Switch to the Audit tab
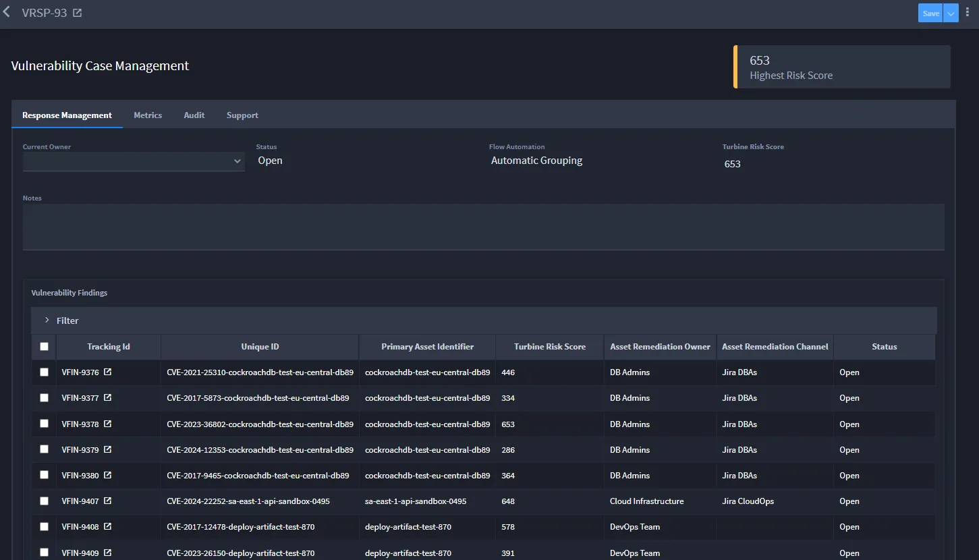Viewport: 979px width, 560px height. (194, 115)
